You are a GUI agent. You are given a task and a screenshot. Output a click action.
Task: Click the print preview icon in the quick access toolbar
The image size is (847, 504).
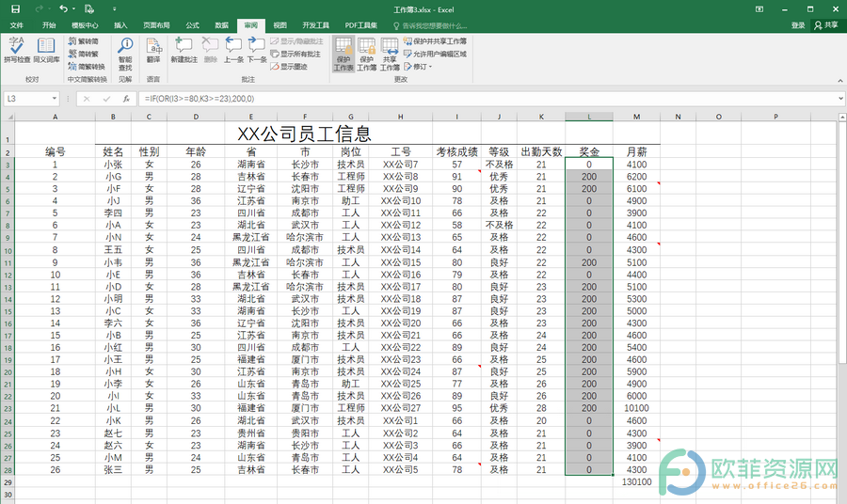(x=89, y=9)
